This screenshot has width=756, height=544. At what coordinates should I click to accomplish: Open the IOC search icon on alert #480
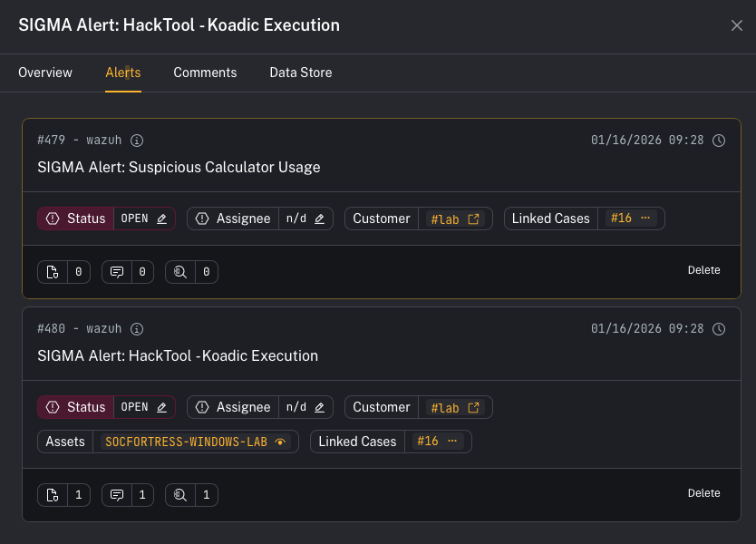tap(180, 494)
